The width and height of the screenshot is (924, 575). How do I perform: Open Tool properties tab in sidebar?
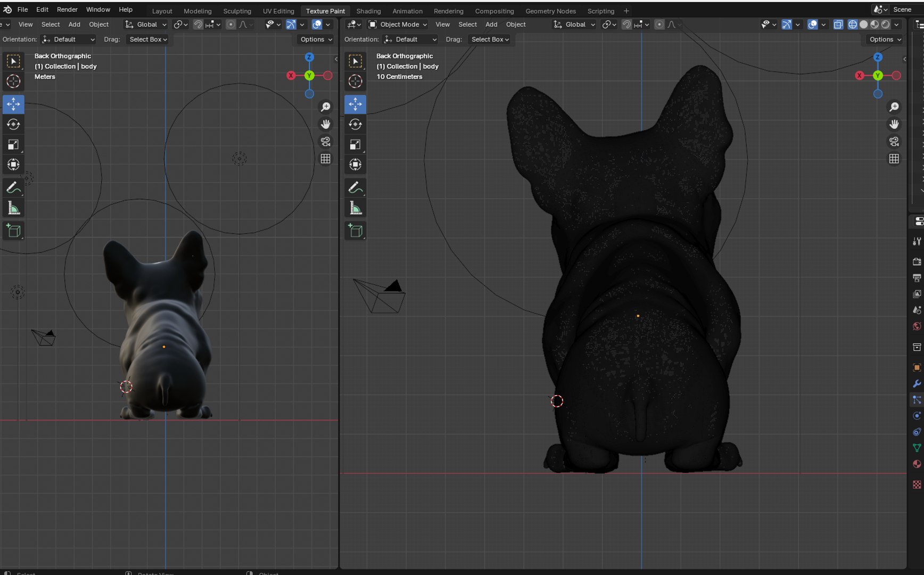(917, 241)
